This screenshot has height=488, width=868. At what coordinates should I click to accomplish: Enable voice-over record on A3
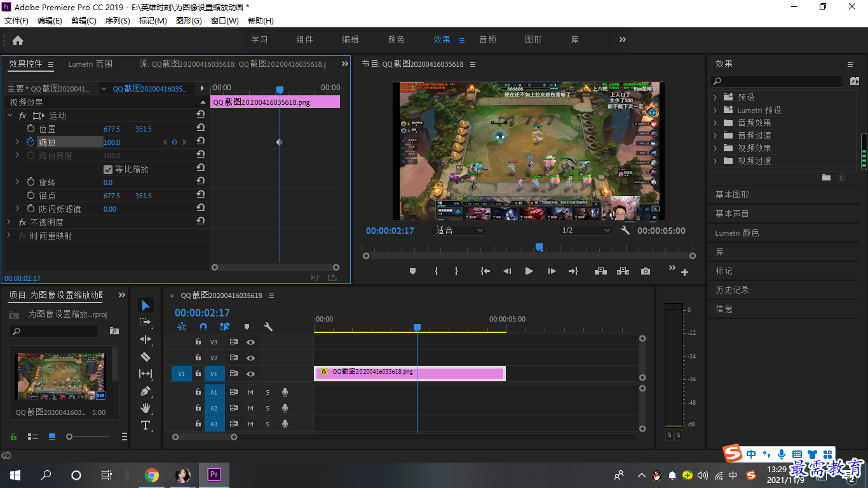coord(285,424)
